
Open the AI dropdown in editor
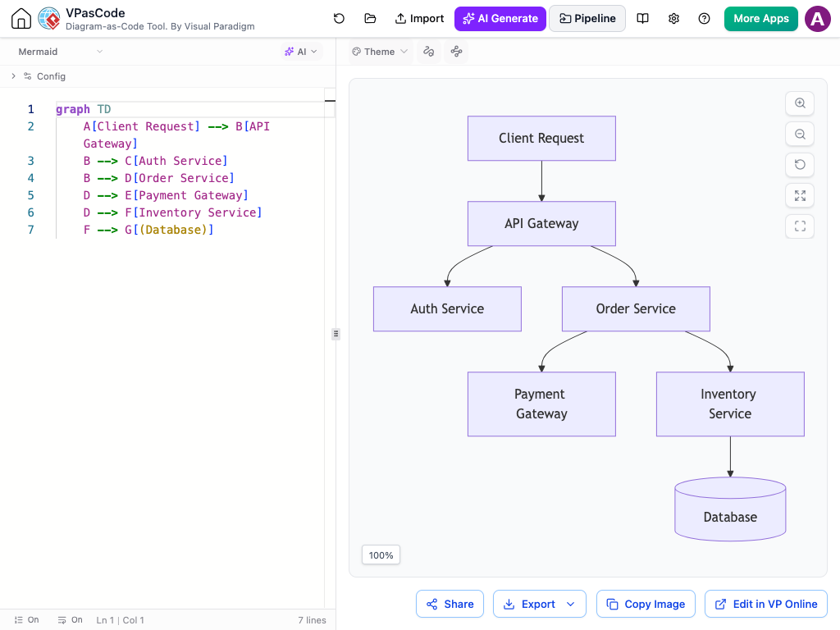[x=302, y=52]
